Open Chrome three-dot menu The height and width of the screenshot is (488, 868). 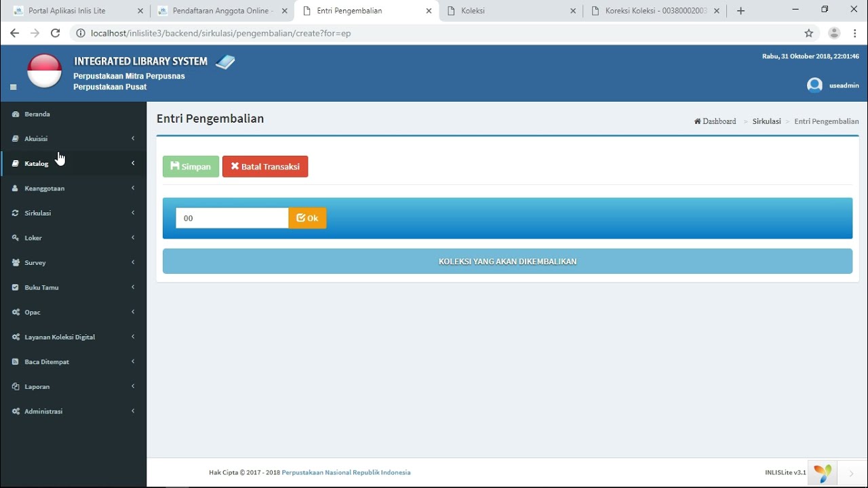[855, 33]
